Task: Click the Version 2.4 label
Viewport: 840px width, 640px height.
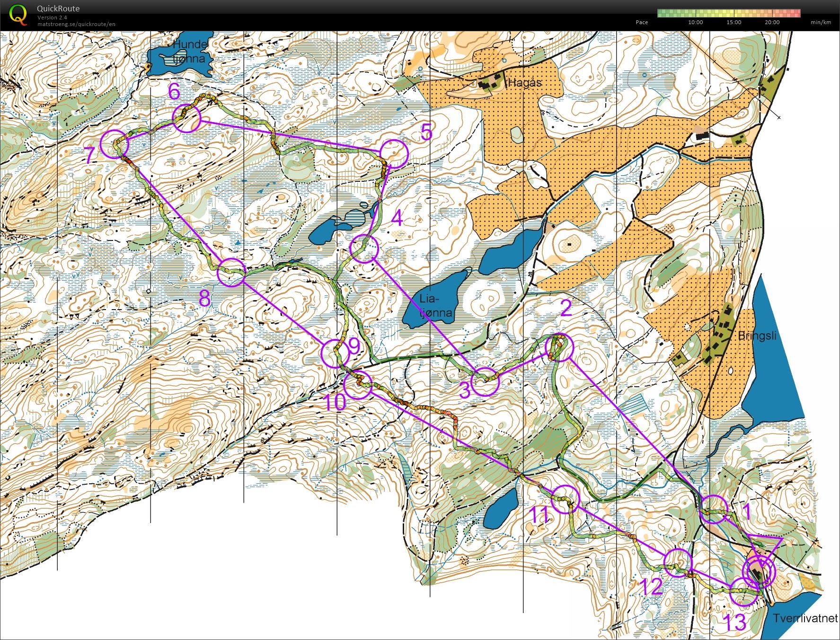Action: (x=52, y=18)
